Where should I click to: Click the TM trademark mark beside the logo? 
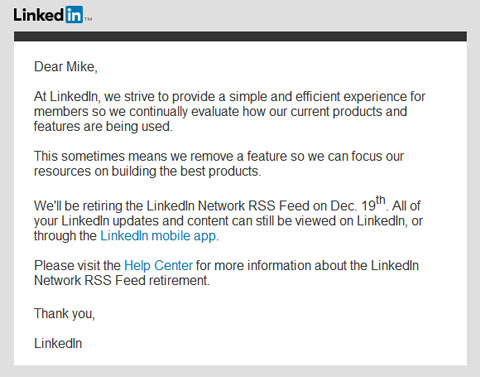click(88, 19)
